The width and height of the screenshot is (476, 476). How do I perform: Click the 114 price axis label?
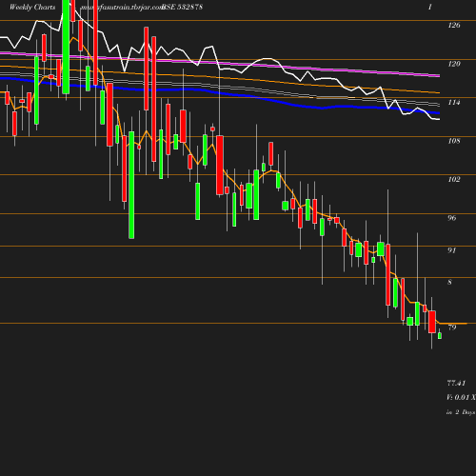[x=454, y=103]
